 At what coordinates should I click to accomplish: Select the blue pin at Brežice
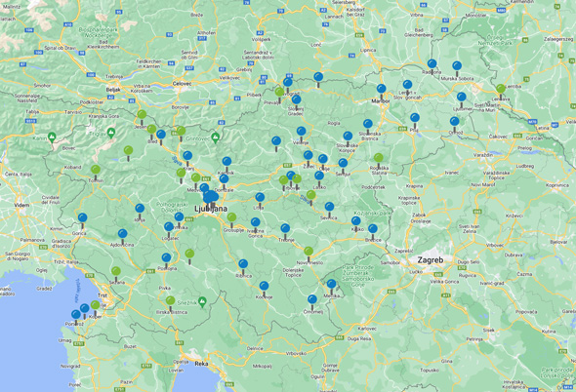[x=373, y=232]
